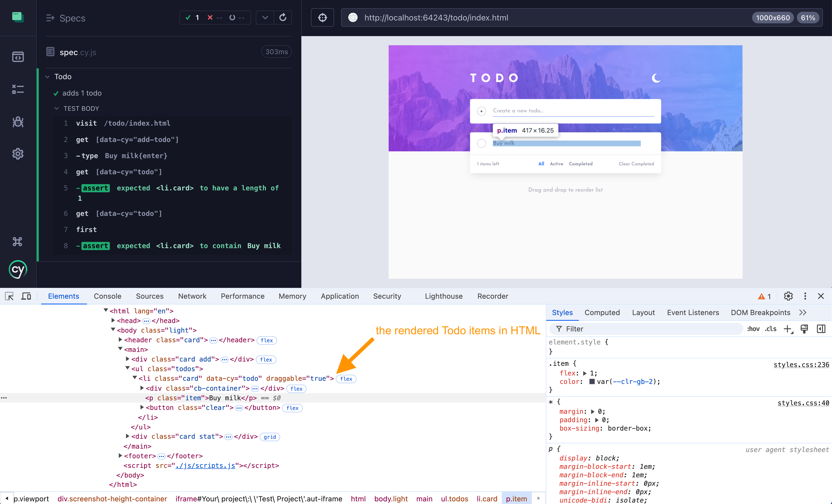Select the DevTools inspect element picker

click(x=9, y=296)
